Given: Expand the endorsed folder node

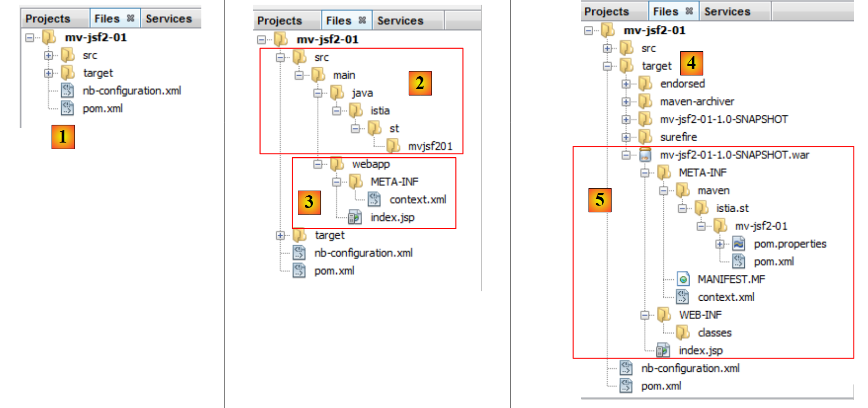Looking at the screenshot, I should (626, 84).
